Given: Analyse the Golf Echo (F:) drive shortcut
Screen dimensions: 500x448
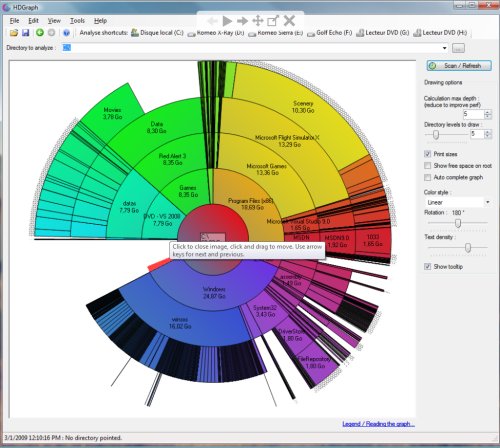Looking at the screenshot, I should point(329,33).
